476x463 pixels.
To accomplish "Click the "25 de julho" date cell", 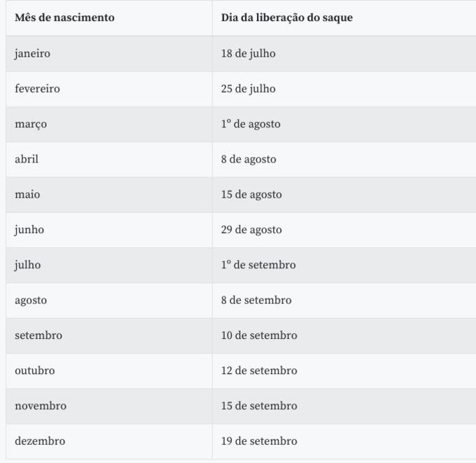I will (x=248, y=89).
